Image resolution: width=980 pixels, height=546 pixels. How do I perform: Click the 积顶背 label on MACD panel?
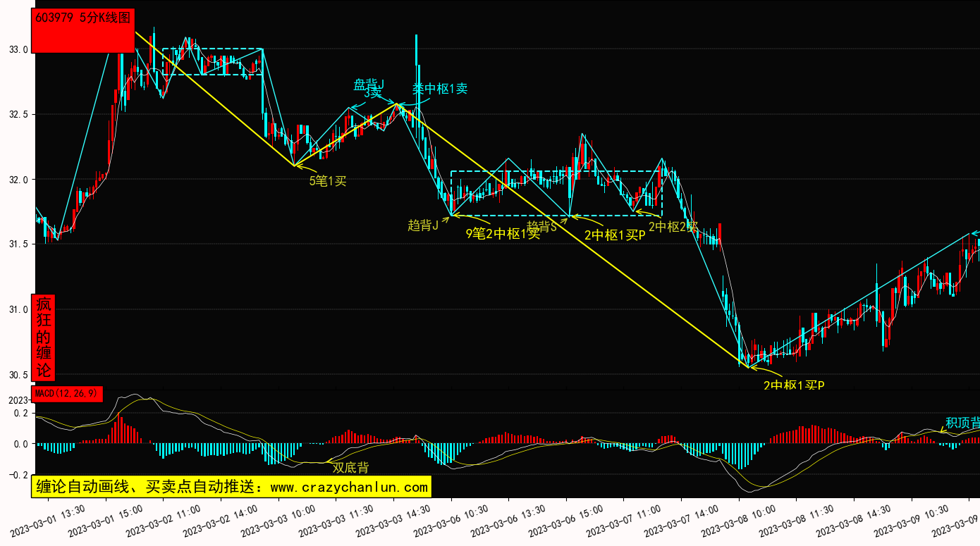(x=962, y=423)
